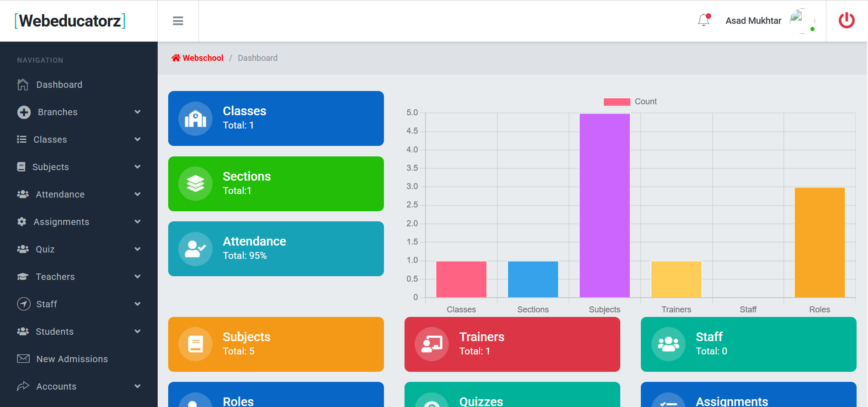Image resolution: width=868 pixels, height=407 pixels.
Task: Open New Admissions in the sidebar
Action: pyautogui.click(x=72, y=359)
